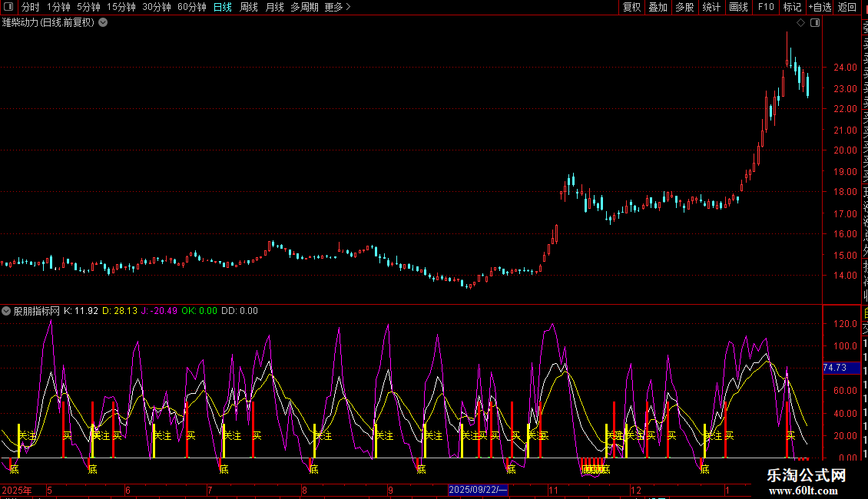
Task: Switch to the 日线 daily period tab
Action: (222, 7)
